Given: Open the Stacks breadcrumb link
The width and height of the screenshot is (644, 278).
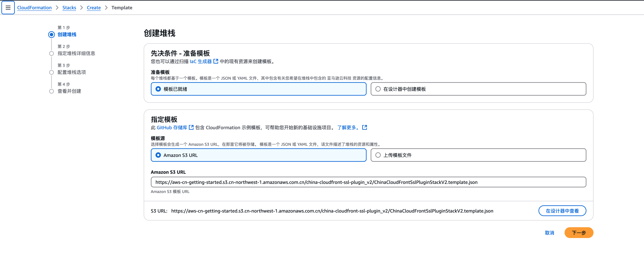Looking at the screenshot, I should [x=69, y=8].
